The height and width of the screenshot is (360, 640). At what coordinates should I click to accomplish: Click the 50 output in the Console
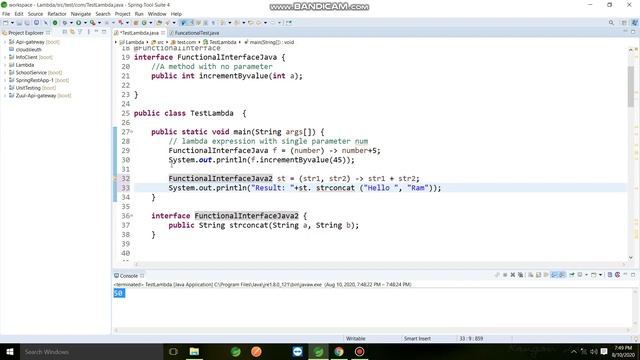tap(119, 293)
